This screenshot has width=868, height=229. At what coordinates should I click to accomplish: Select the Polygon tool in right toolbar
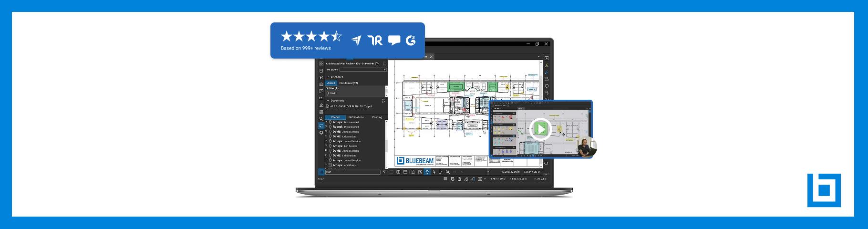547,86
